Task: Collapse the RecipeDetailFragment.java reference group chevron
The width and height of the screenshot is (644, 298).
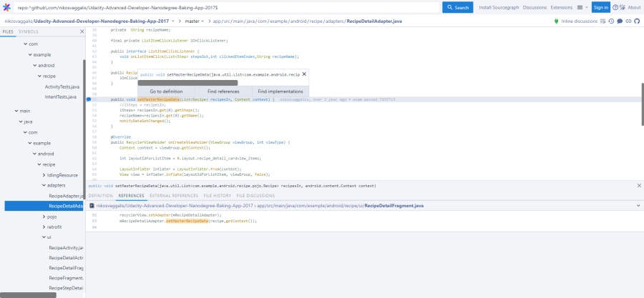Action: click(638, 205)
